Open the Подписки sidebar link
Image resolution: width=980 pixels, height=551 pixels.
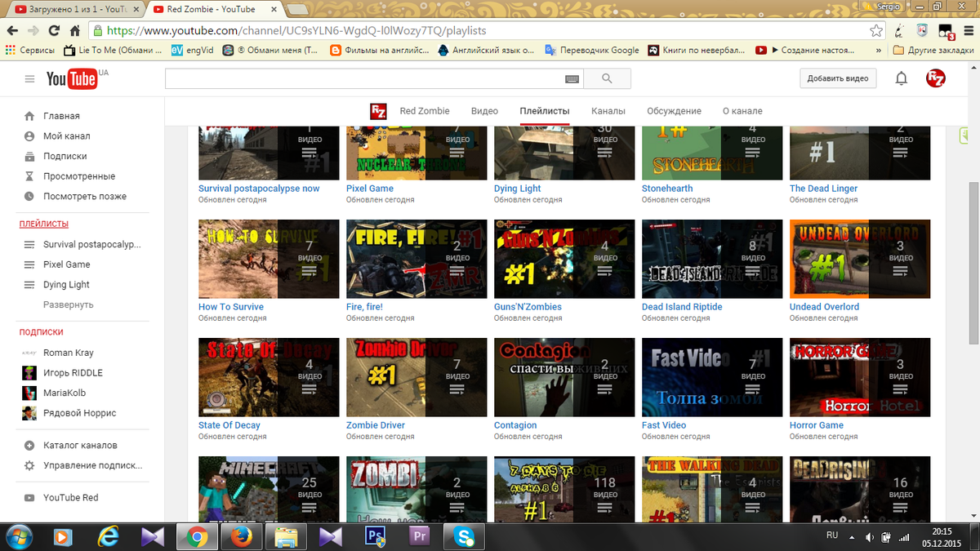pyautogui.click(x=65, y=156)
